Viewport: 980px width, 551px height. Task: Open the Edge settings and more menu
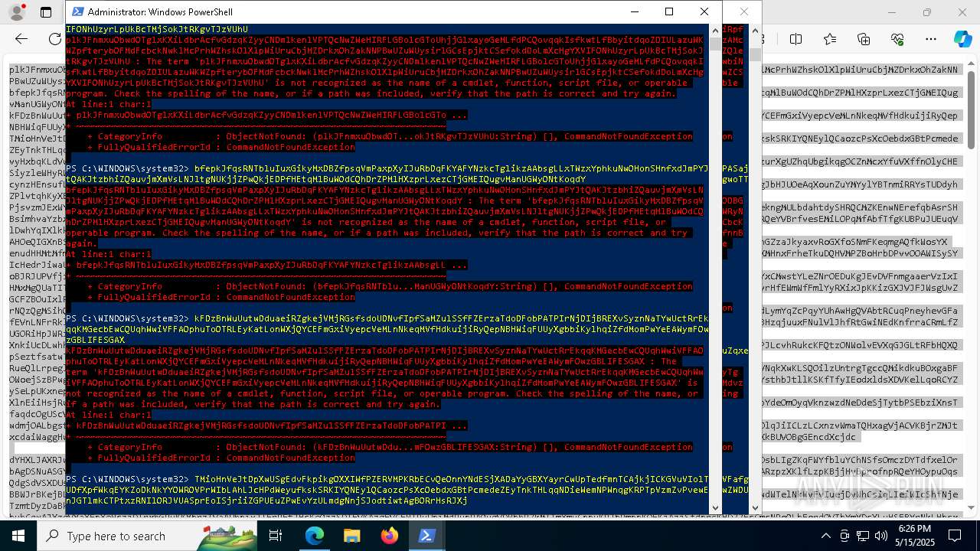click(931, 39)
